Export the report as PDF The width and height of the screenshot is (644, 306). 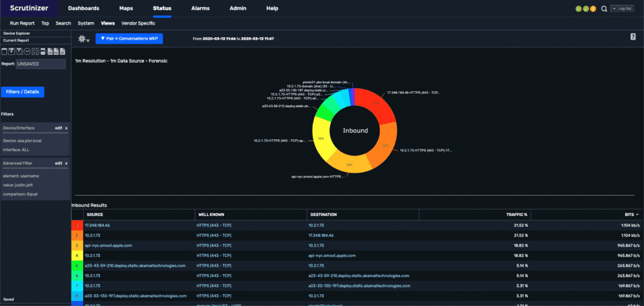point(56,52)
